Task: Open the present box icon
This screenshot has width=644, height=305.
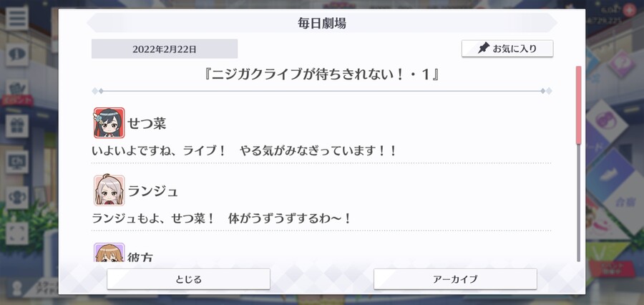Action: (17, 126)
